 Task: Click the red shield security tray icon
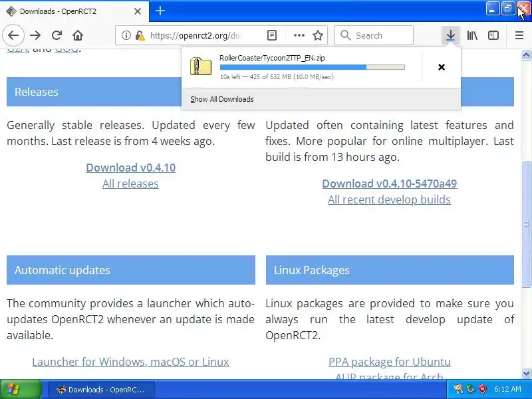click(x=482, y=389)
